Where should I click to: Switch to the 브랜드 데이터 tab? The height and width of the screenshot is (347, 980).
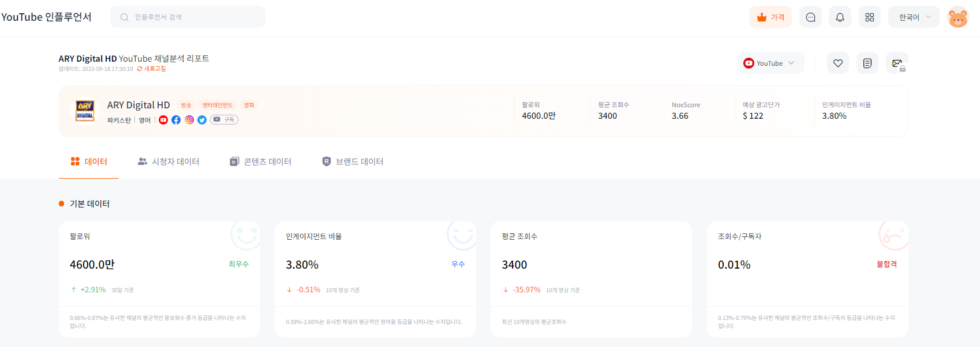pyautogui.click(x=353, y=161)
